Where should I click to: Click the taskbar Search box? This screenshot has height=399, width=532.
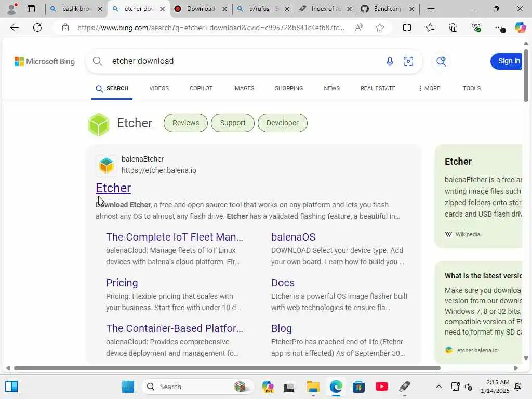coord(198,387)
